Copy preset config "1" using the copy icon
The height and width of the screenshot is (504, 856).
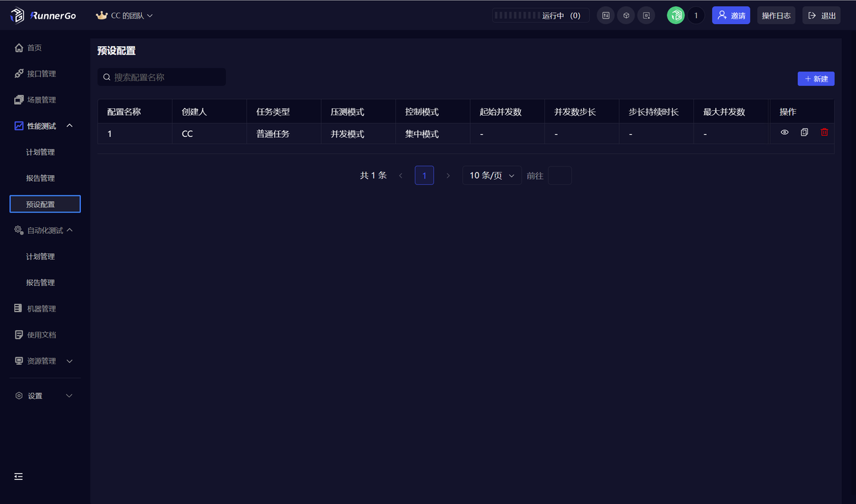pyautogui.click(x=805, y=132)
